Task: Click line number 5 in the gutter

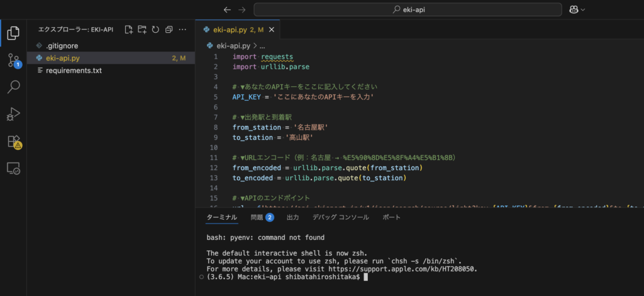Action: tap(216, 97)
